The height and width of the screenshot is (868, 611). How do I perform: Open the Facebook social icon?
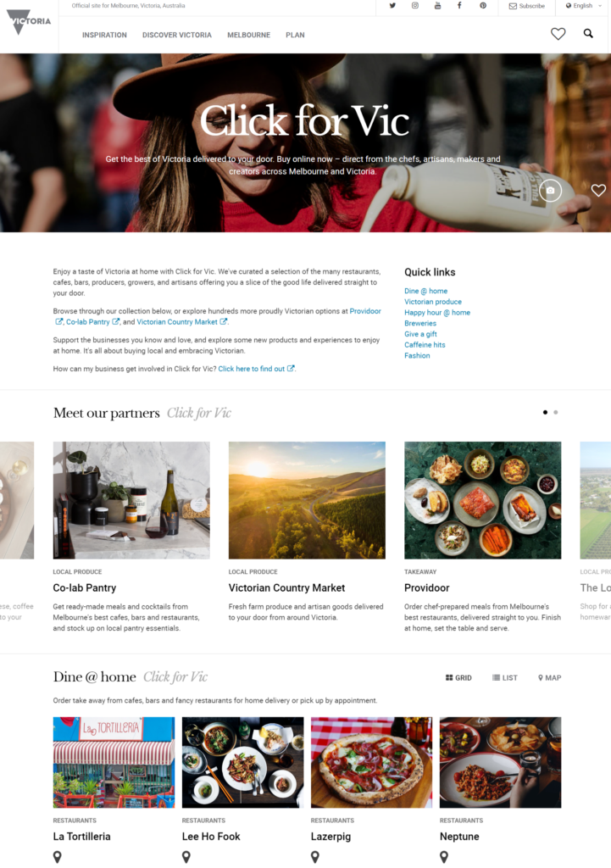(x=459, y=6)
